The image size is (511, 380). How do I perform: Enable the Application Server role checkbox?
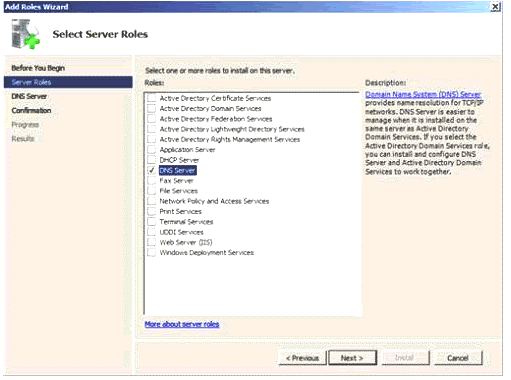tap(151, 149)
